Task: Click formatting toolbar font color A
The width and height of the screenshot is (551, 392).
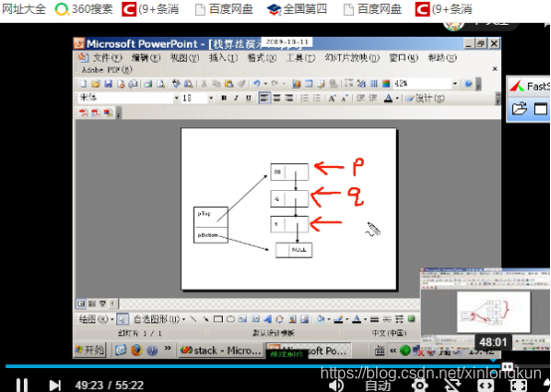Action: click(x=388, y=98)
